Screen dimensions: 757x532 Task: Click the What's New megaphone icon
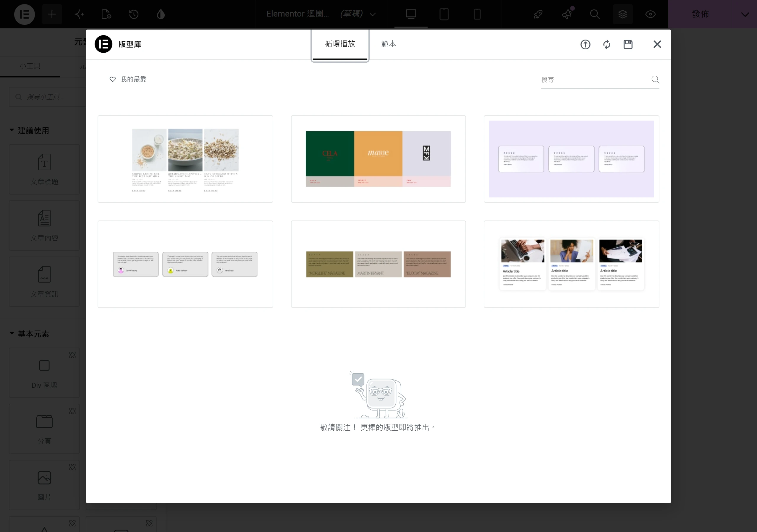click(567, 14)
